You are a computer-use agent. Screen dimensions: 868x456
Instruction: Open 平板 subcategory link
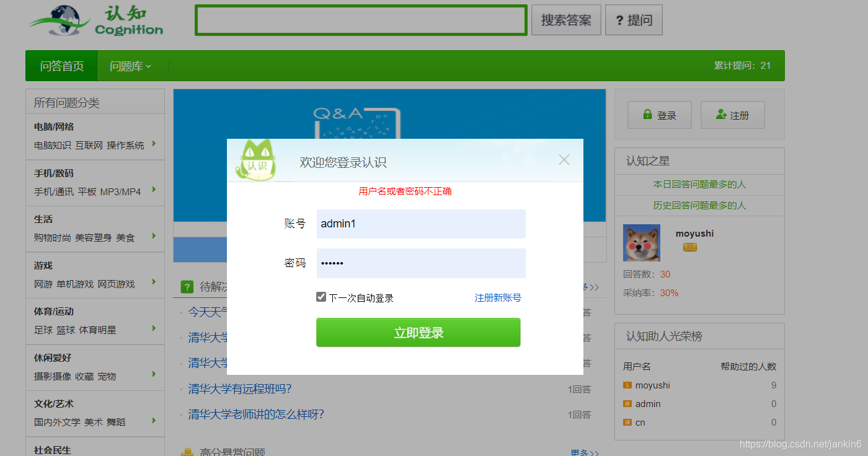(87, 192)
